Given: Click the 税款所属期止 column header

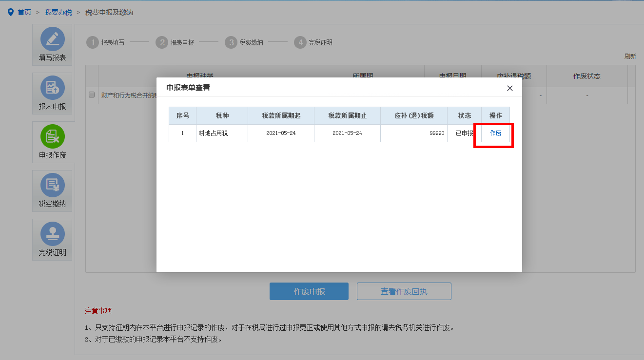Looking at the screenshot, I should [x=347, y=116].
